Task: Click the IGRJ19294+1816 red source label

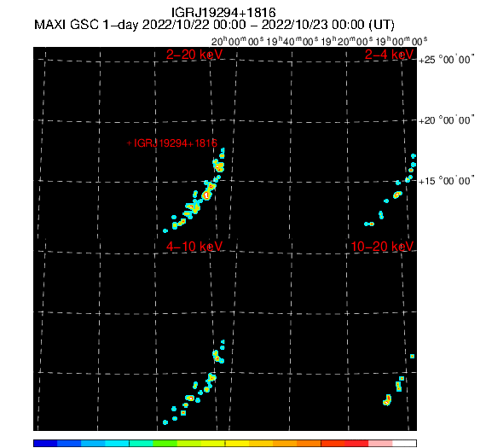Action: click(x=176, y=143)
